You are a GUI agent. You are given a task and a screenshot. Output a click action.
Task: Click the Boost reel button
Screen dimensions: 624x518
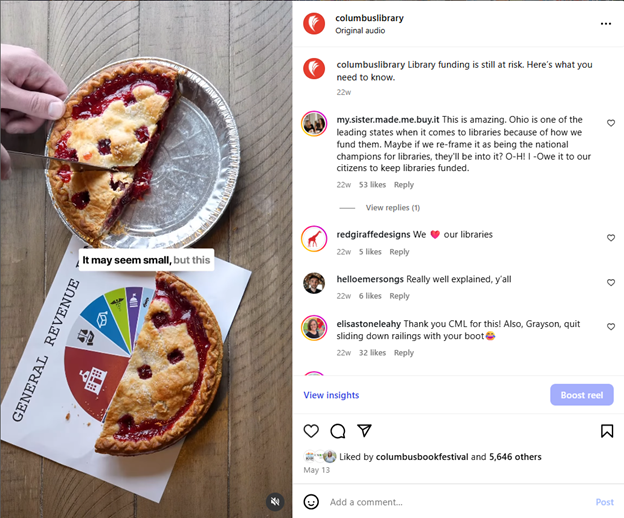click(581, 395)
